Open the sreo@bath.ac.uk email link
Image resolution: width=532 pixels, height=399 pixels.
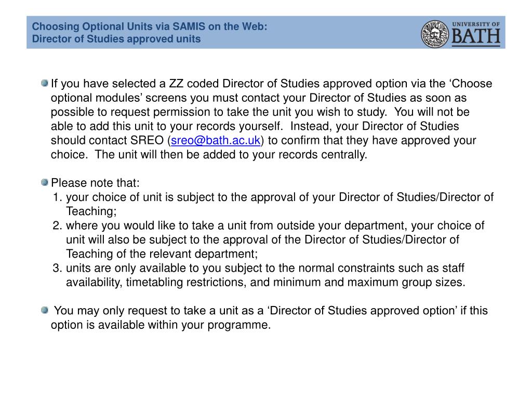[x=216, y=140]
